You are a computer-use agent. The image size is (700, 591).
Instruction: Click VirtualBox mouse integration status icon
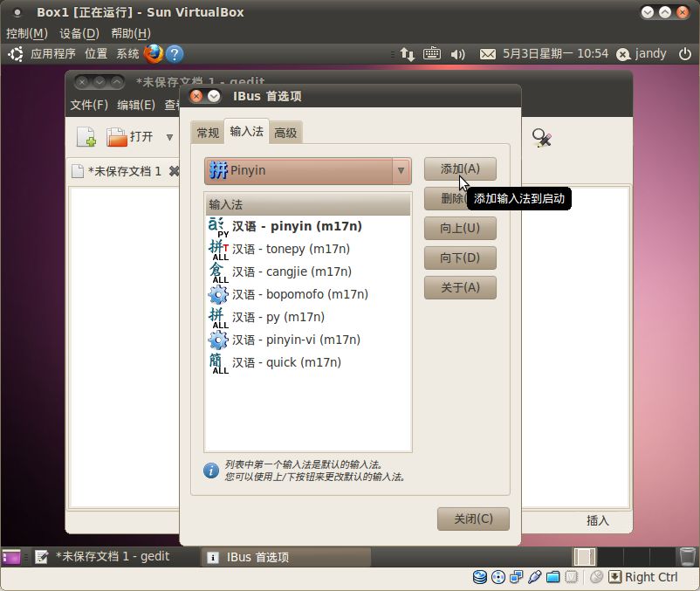tap(596, 577)
